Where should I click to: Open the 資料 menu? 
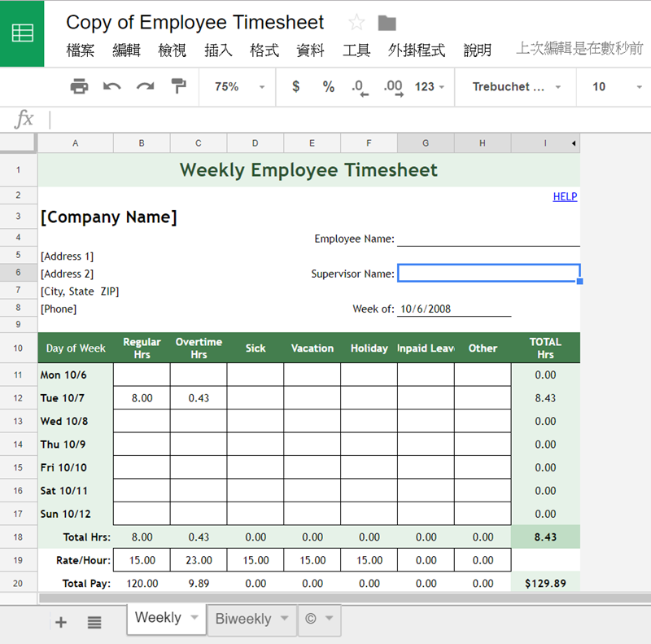pyautogui.click(x=310, y=50)
